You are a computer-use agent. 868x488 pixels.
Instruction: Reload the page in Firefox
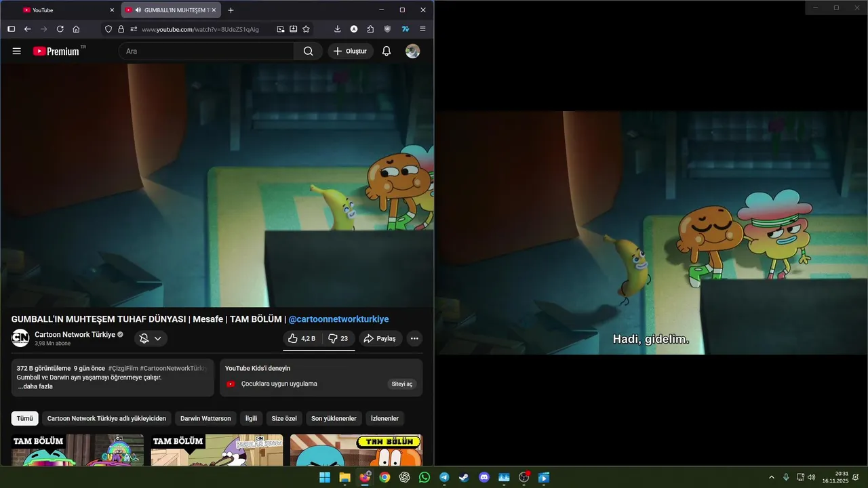[60, 29]
